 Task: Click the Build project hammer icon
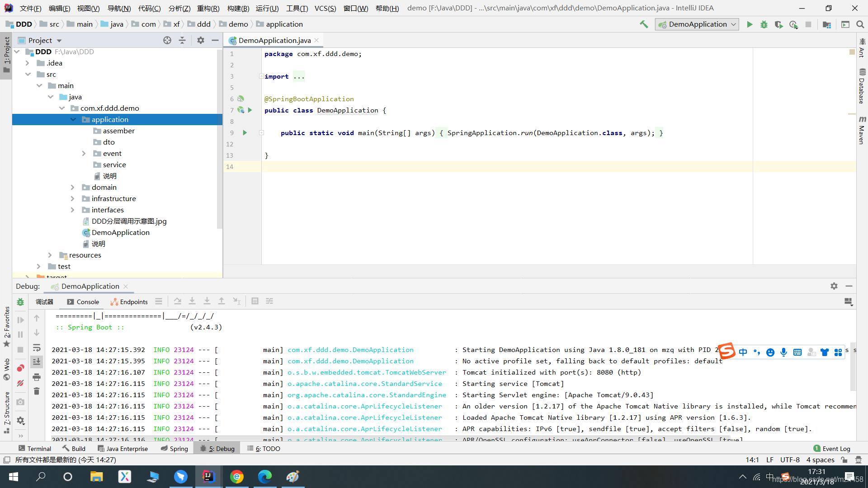pos(644,24)
